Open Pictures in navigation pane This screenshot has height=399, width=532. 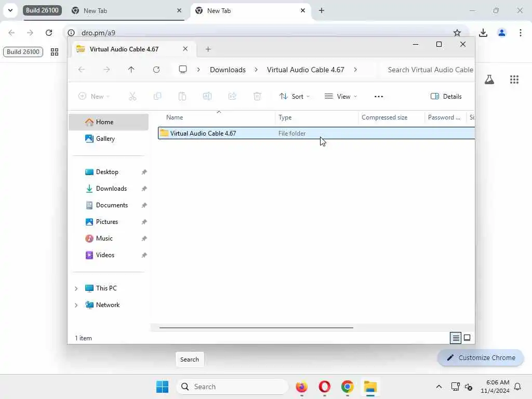point(109,222)
